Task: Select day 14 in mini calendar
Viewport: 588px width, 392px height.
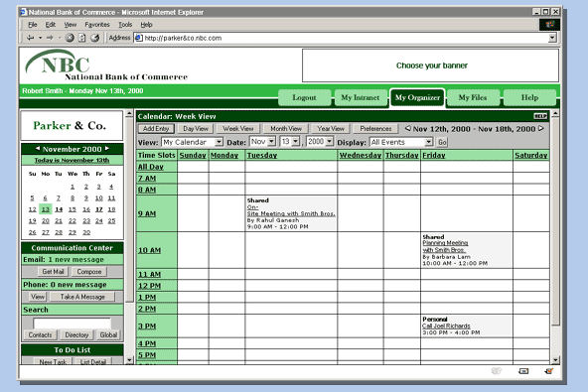Action: point(59,209)
